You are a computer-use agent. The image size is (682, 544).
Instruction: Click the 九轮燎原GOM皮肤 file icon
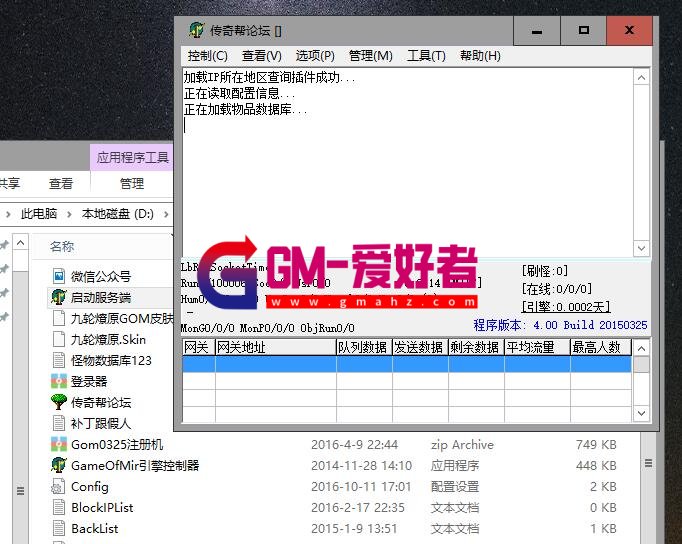[59, 318]
